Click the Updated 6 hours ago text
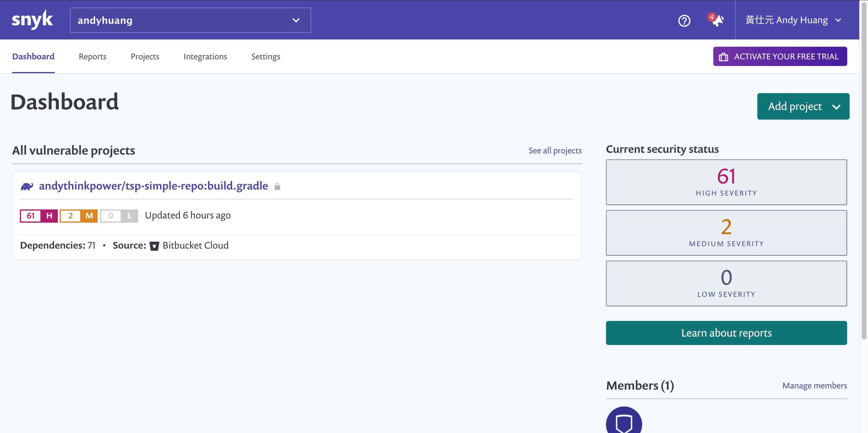Screen dimensions: 868x433 pyautogui.click(x=188, y=215)
